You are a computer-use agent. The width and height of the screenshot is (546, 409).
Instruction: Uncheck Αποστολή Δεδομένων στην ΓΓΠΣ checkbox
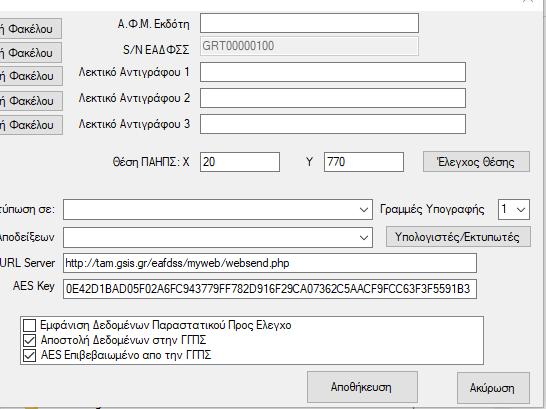[x=29, y=340]
